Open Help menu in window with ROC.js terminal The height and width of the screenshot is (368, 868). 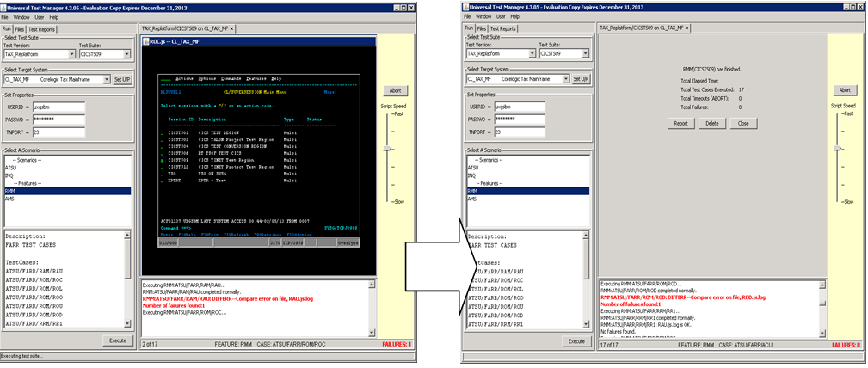click(53, 17)
